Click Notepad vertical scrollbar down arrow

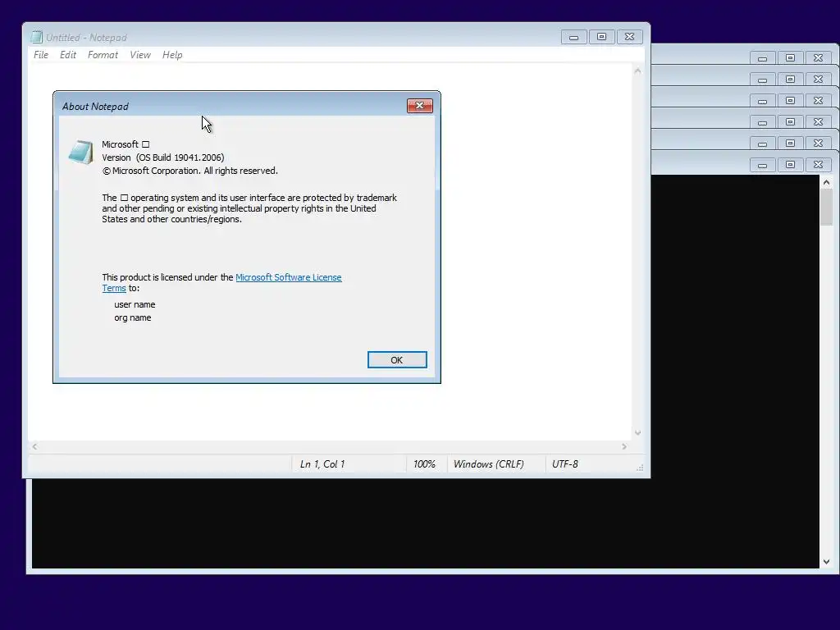(x=637, y=433)
